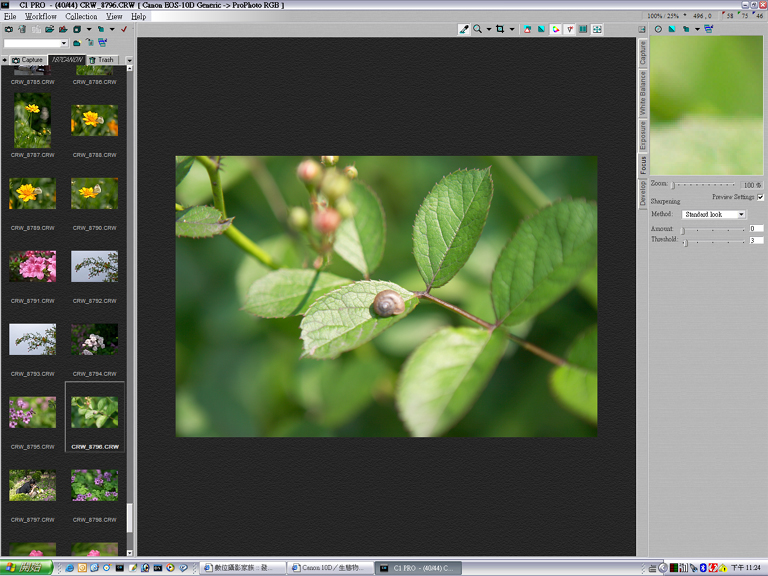Viewport: 768px width, 576px height.
Task: Open the Collection menu
Action: [81, 16]
